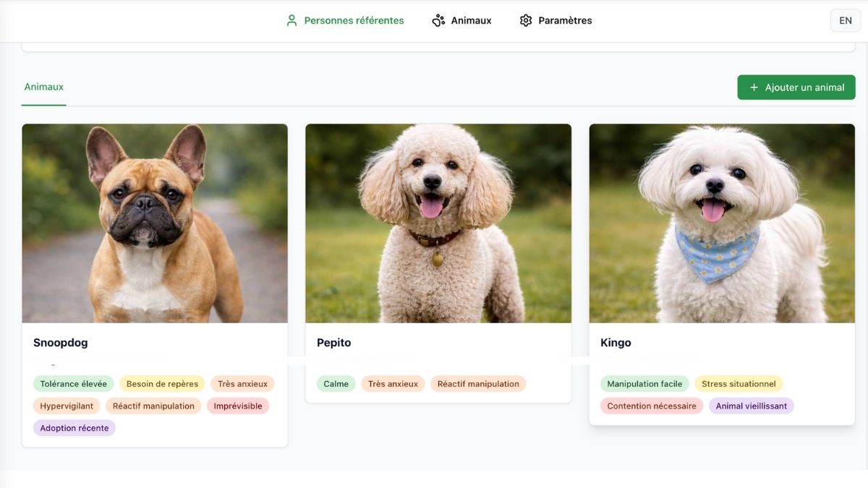868x488 pixels.
Task: Navigate to Personnes référentes
Action: pyautogui.click(x=346, y=20)
